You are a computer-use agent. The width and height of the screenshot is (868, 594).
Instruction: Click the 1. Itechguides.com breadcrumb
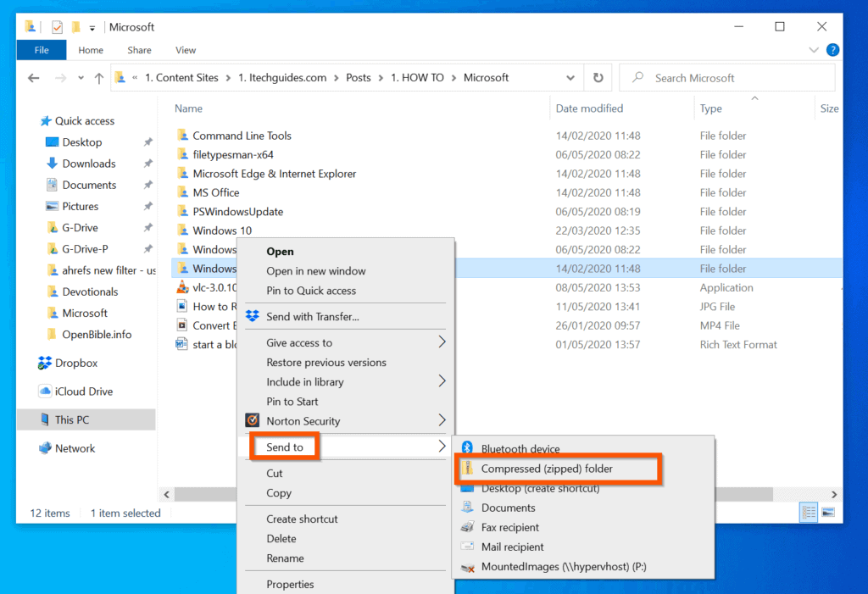(x=282, y=77)
